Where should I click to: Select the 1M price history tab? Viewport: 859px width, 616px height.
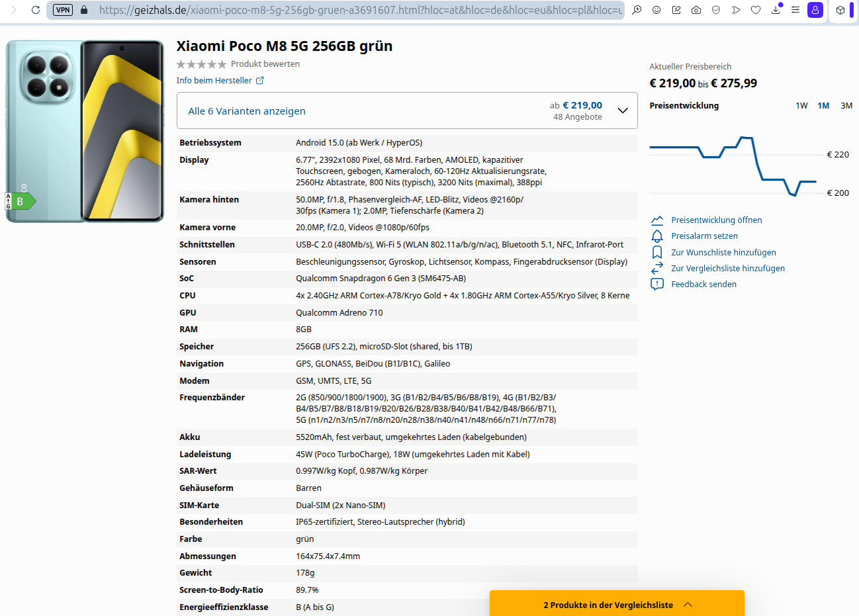pos(823,106)
